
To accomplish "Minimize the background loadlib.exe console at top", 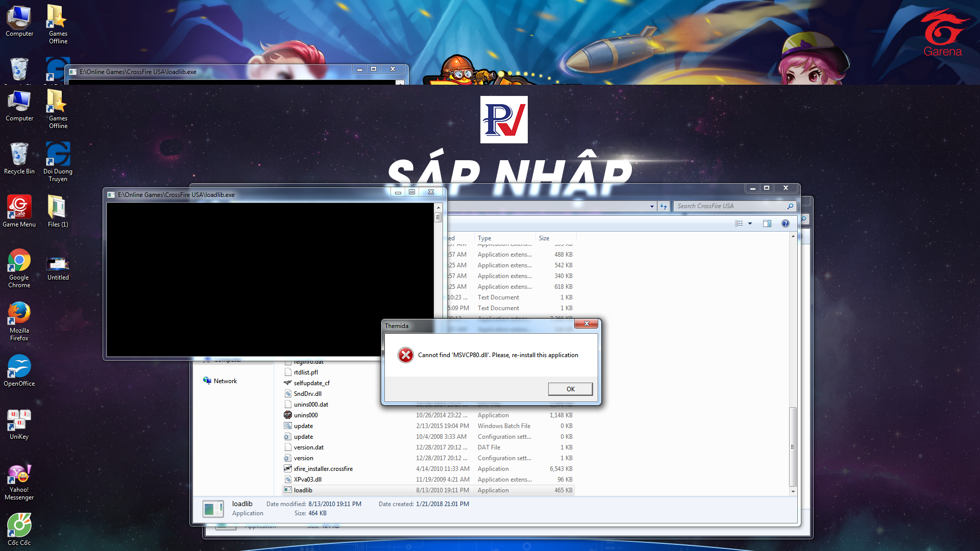I will click(359, 69).
